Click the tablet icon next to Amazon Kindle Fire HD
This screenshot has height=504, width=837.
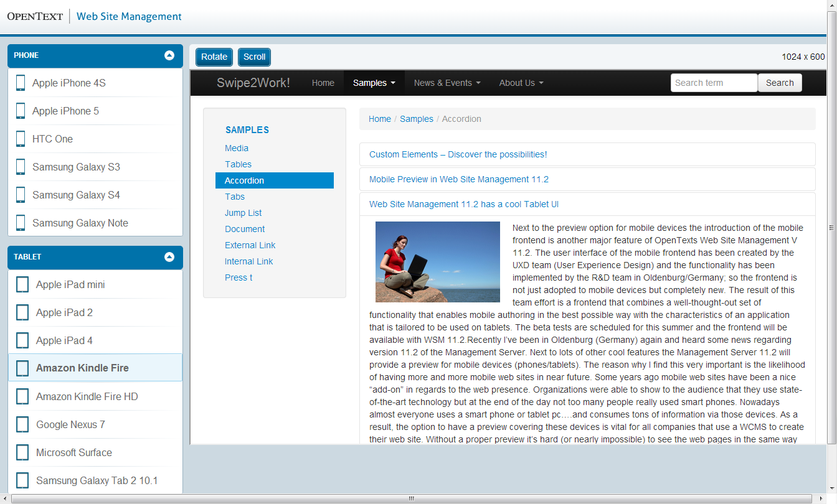point(22,396)
